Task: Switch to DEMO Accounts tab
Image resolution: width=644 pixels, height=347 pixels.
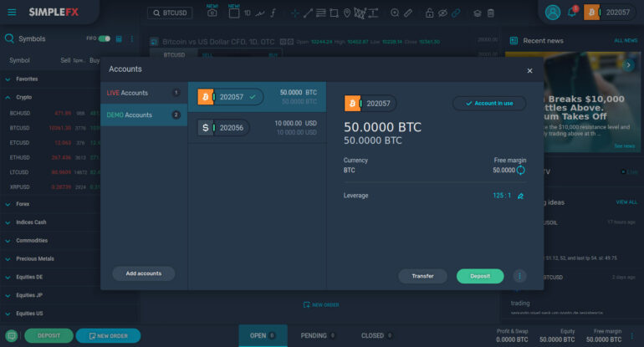Action: point(144,115)
